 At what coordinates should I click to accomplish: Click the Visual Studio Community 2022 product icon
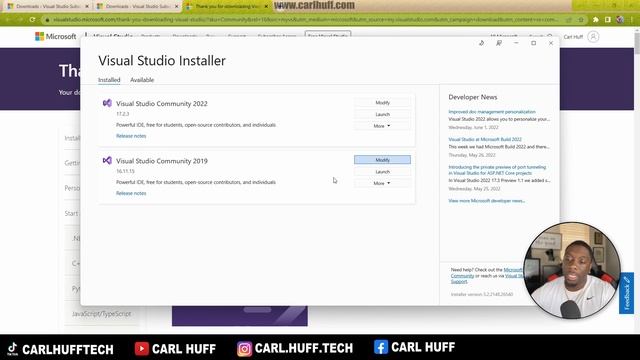107,103
